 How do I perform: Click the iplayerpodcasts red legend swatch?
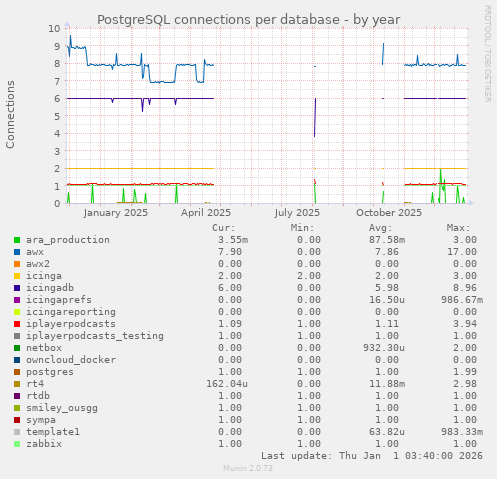tap(17, 324)
